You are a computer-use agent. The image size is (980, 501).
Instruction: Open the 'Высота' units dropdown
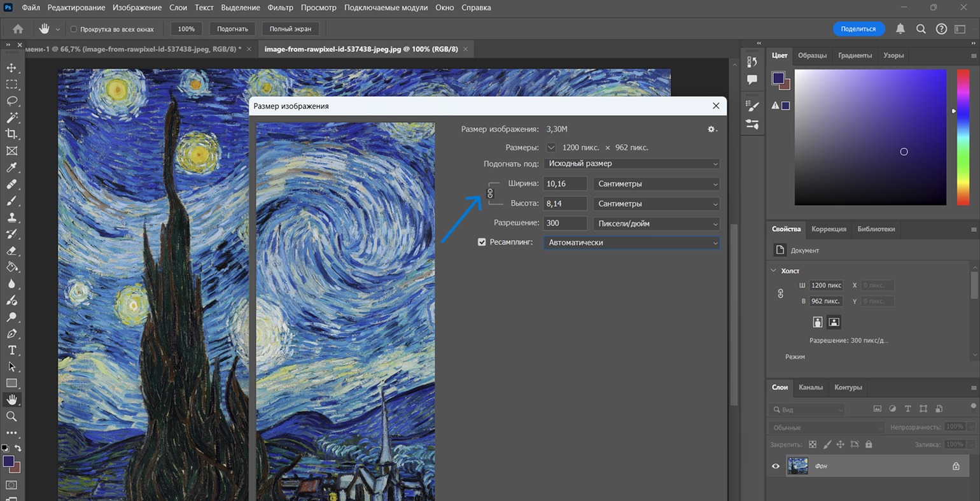pos(657,204)
